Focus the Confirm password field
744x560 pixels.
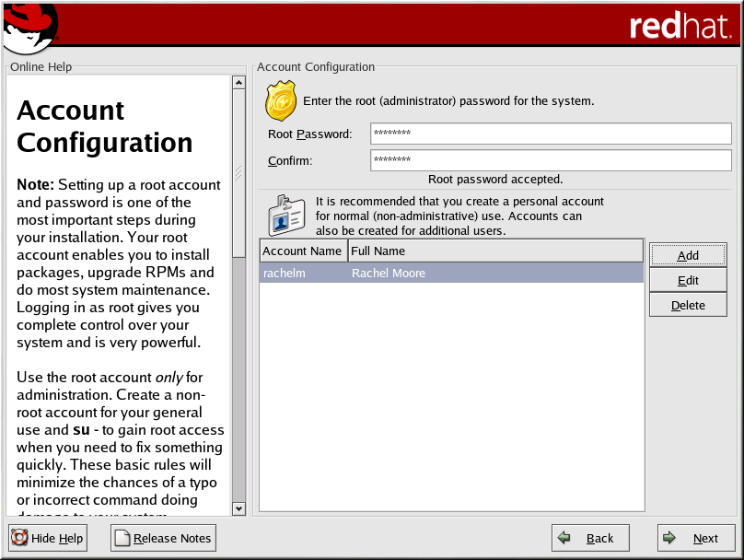click(551, 161)
